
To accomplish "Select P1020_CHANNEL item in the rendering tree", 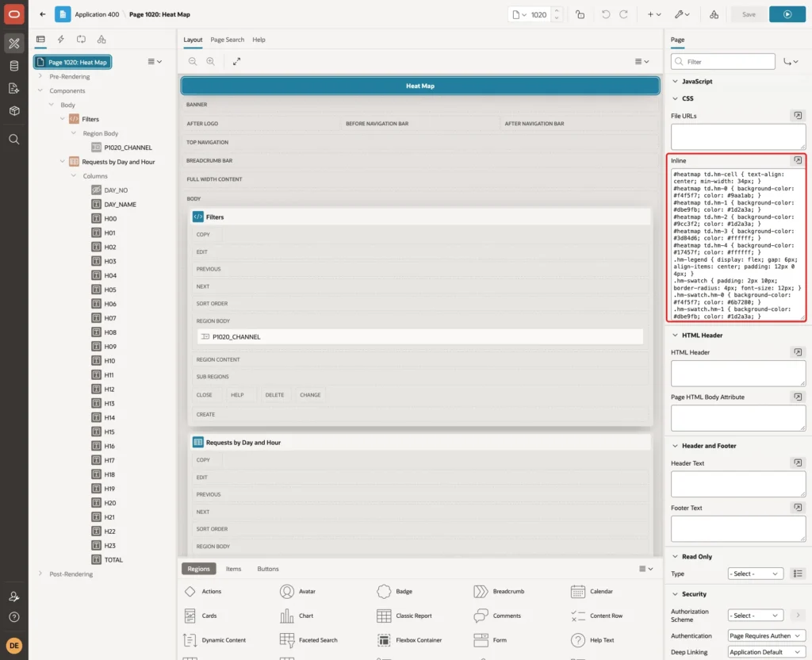I will click(x=128, y=148).
